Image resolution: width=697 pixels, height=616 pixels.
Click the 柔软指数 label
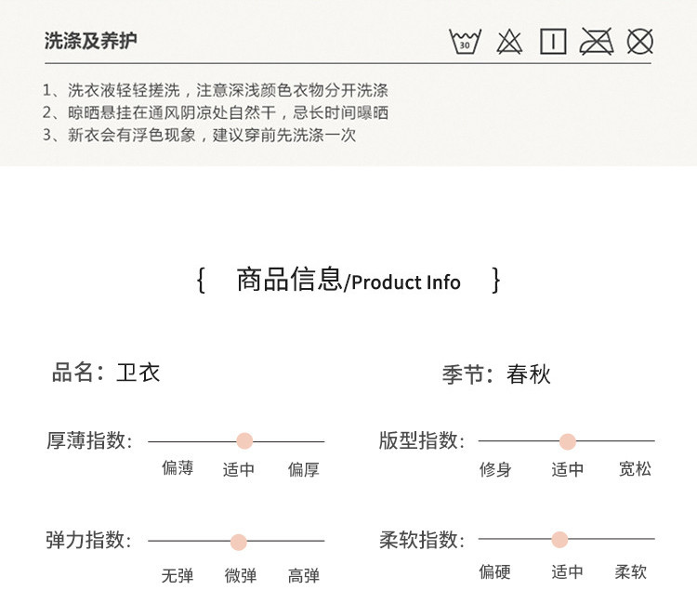(421, 540)
